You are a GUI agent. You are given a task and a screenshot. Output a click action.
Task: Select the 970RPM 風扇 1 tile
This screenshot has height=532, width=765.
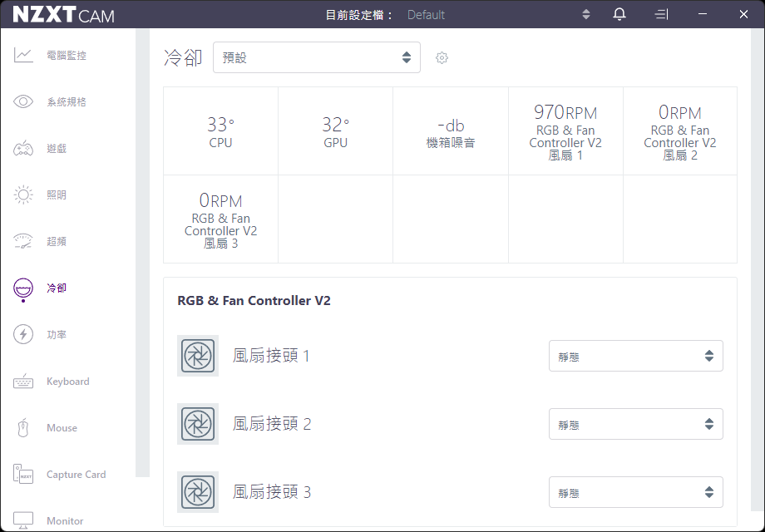566,131
